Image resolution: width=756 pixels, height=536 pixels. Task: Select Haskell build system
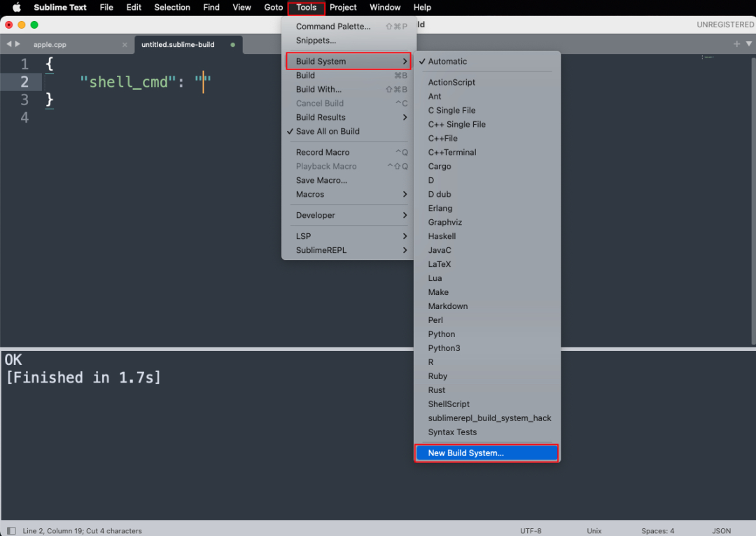pyautogui.click(x=487, y=236)
